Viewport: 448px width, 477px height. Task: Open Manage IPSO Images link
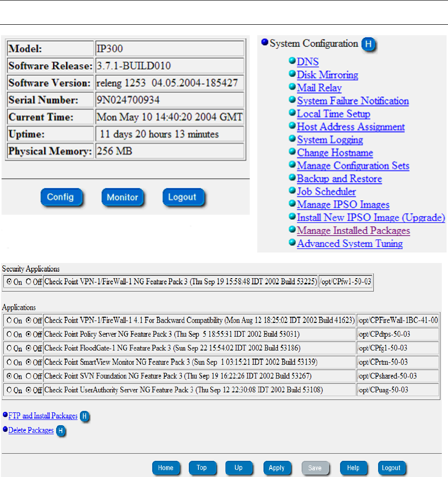(343, 204)
